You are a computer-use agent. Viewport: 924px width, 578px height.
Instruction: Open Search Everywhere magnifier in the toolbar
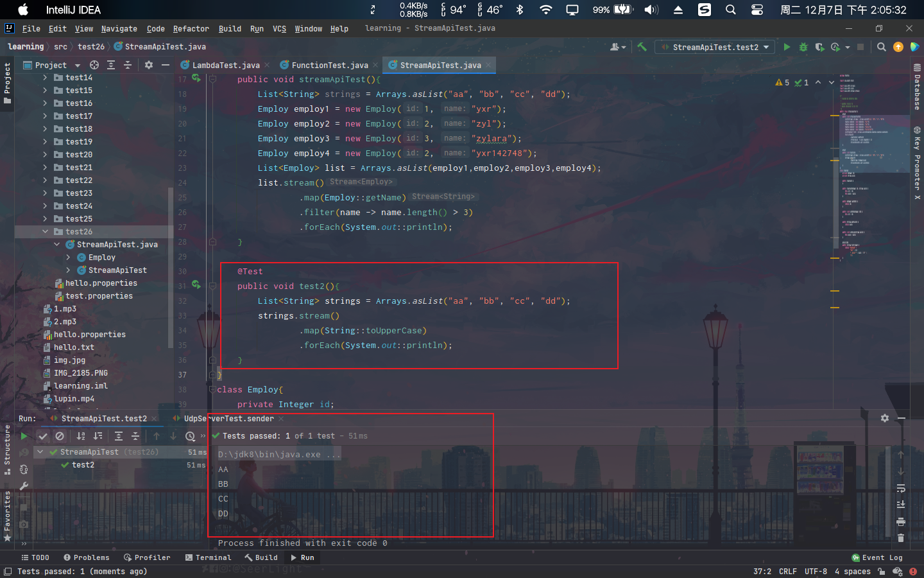882,47
